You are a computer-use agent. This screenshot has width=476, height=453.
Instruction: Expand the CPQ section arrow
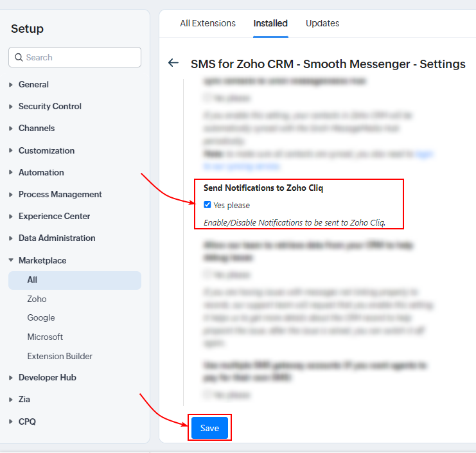11,422
